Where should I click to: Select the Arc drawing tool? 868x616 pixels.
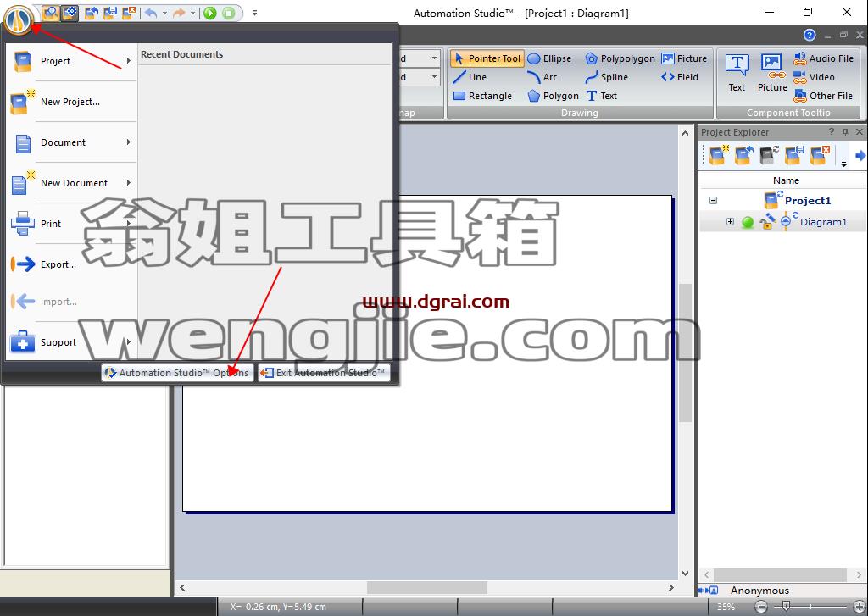coord(542,77)
